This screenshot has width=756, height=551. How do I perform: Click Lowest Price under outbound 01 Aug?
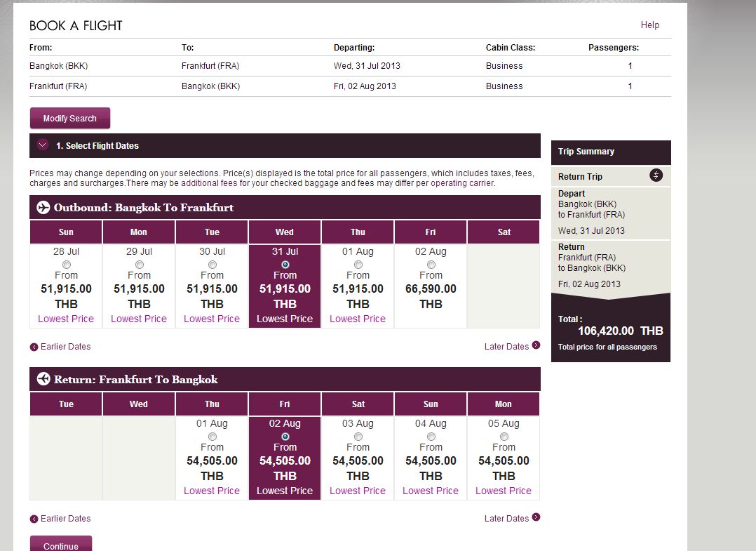[358, 319]
